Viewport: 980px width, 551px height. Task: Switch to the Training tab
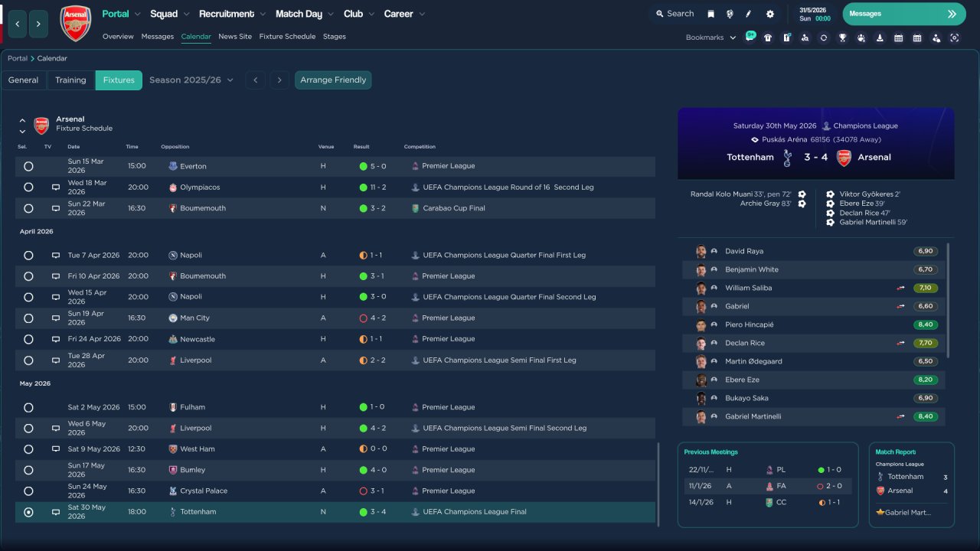tap(70, 80)
